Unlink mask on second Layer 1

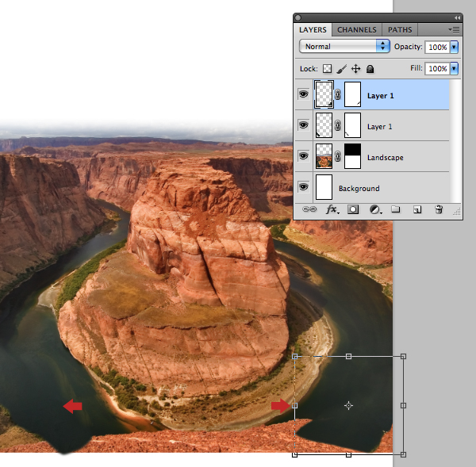338,125
